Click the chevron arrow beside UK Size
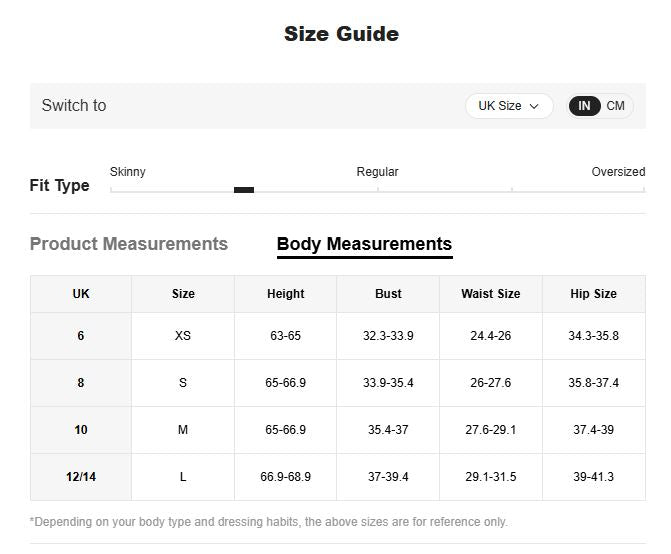The width and height of the screenshot is (671, 554). (x=534, y=106)
